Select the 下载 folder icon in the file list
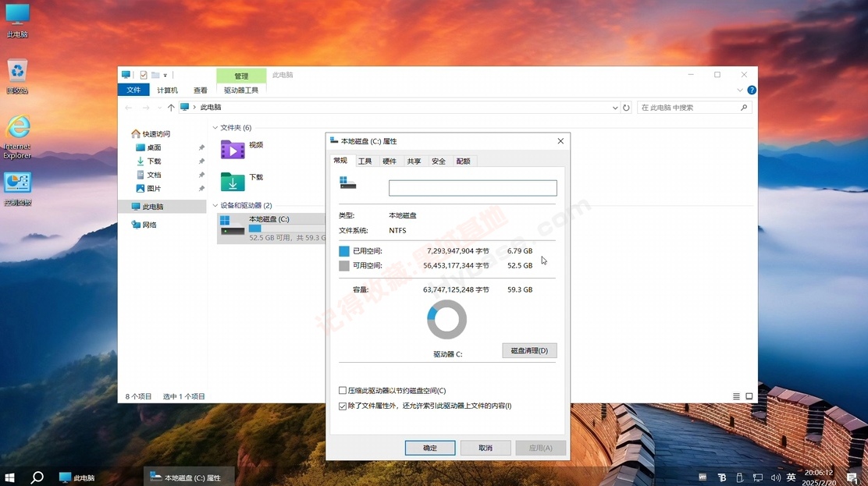Screen dimensions: 868x486 (x=233, y=181)
